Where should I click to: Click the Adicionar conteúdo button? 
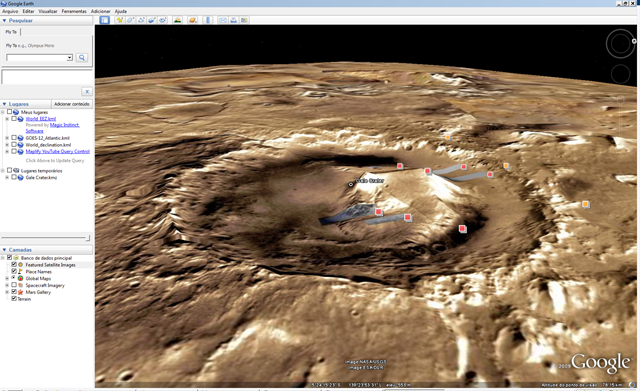tap(72, 104)
